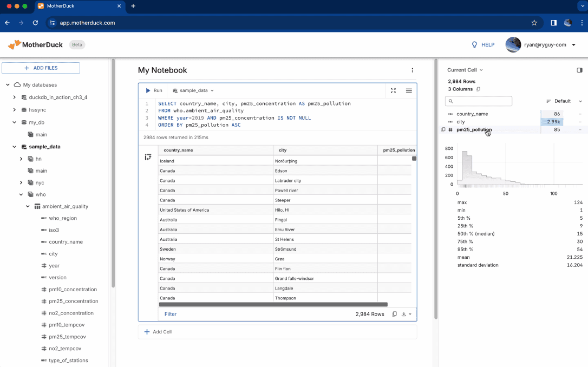Click the Run play icon
This screenshot has width=588, height=367.
pos(148,90)
